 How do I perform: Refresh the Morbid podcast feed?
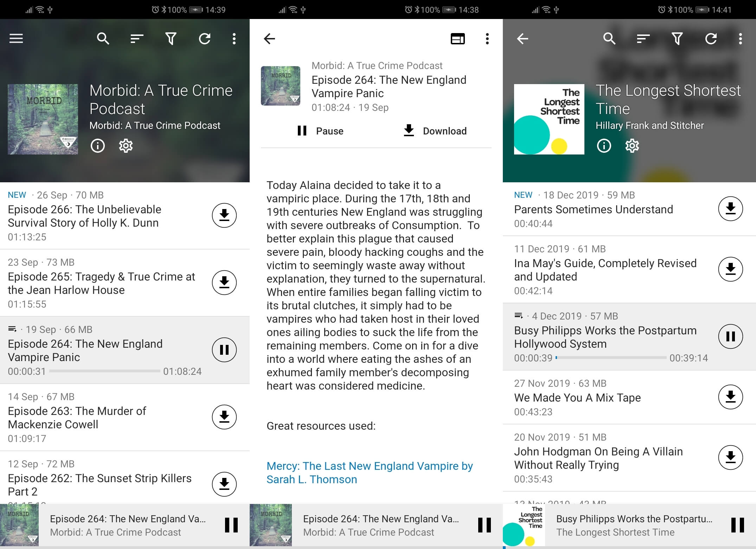point(205,38)
